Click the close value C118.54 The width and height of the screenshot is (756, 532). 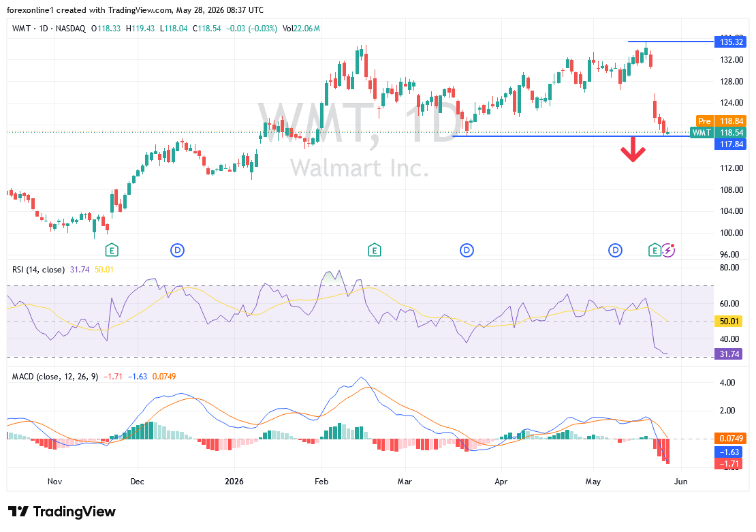[x=207, y=29]
